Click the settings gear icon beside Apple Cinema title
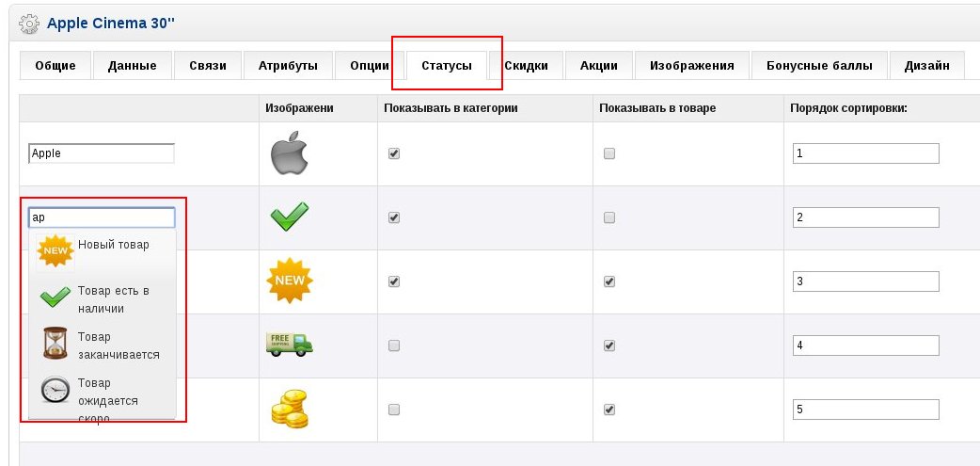This screenshot has width=980, height=466. pos(29,24)
